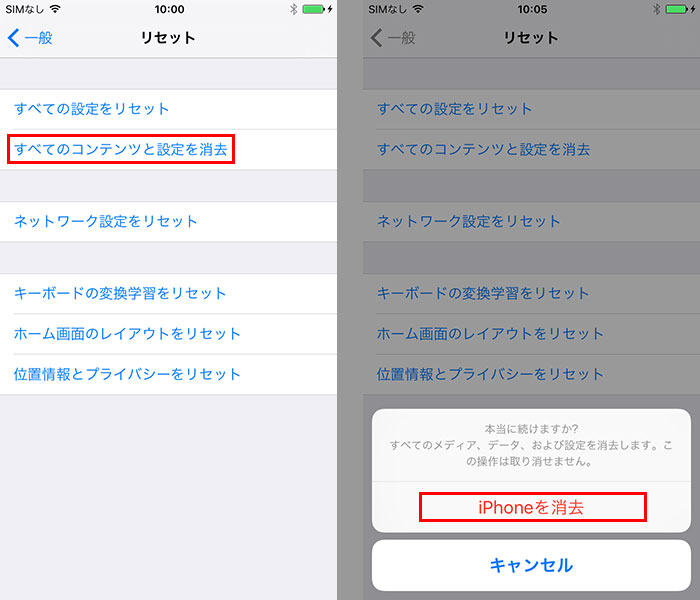Tap dimmed ネットワーク設定をリセット on right screen
The height and width of the screenshot is (600, 700).
(531, 221)
